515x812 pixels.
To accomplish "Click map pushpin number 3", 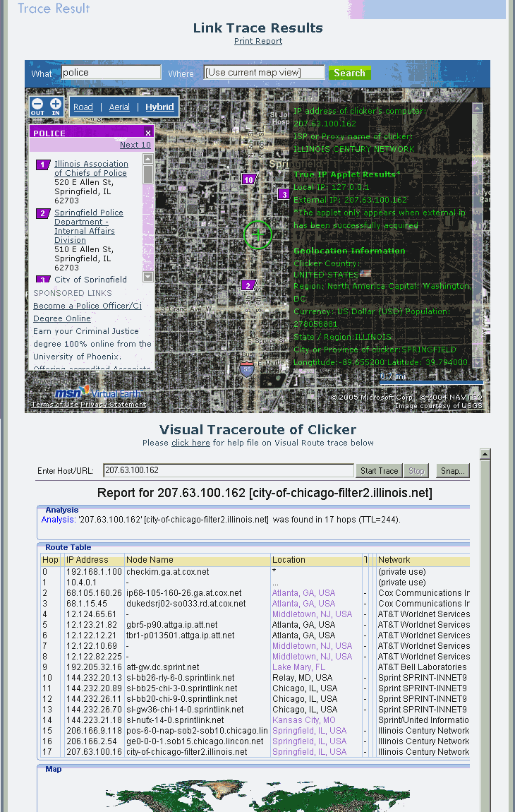I will pos(284,194).
